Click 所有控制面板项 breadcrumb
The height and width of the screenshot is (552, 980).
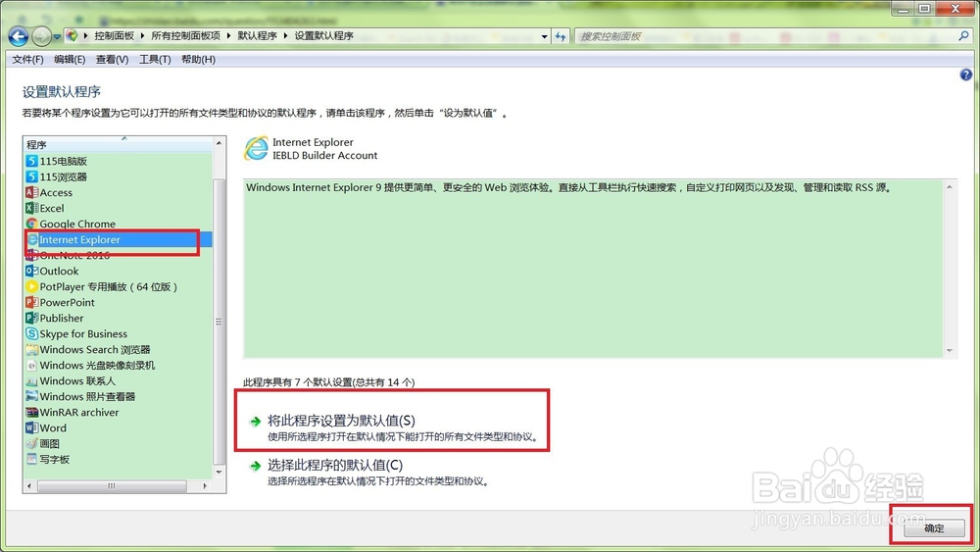pyautogui.click(x=185, y=36)
